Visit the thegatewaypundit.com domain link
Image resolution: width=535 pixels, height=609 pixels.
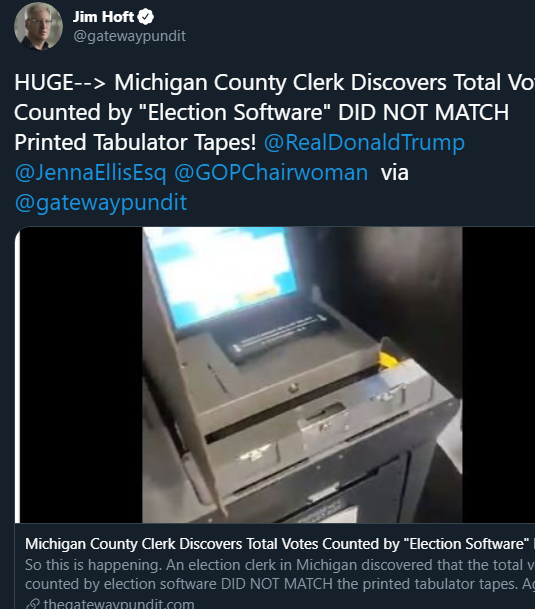tap(119, 604)
